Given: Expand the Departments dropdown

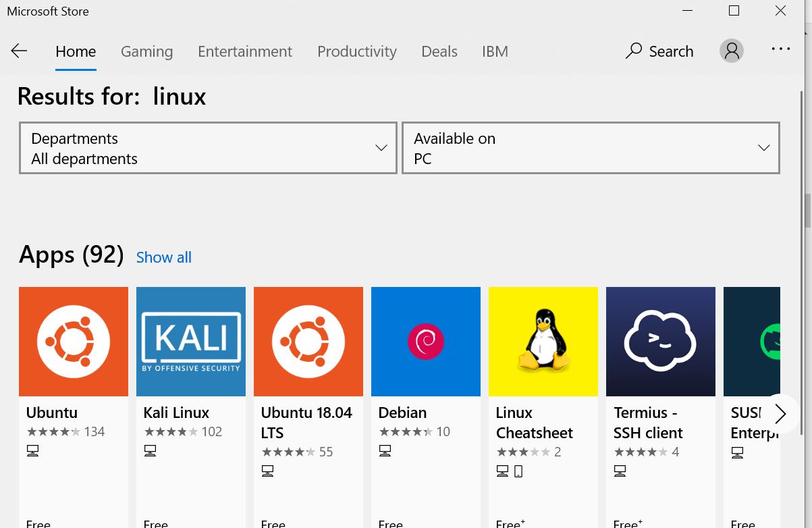Looking at the screenshot, I should tap(208, 148).
